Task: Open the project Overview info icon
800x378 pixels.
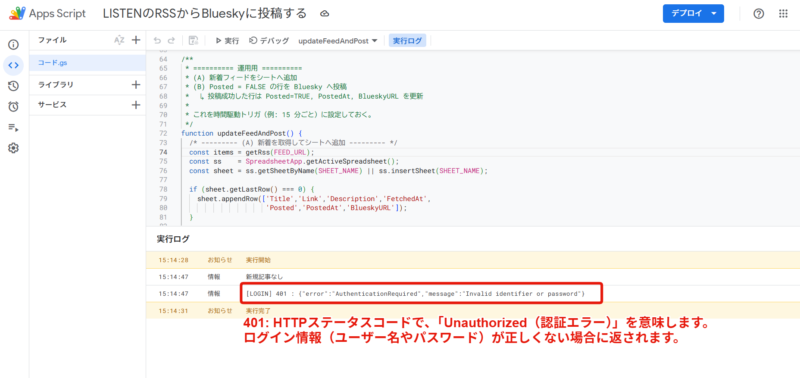Action: tap(13, 44)
